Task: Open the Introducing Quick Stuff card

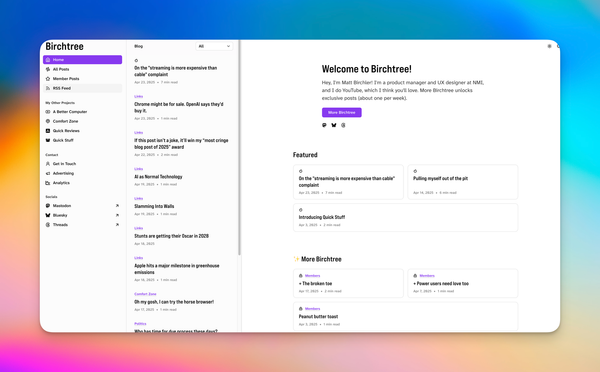Action: click(406, 217)
